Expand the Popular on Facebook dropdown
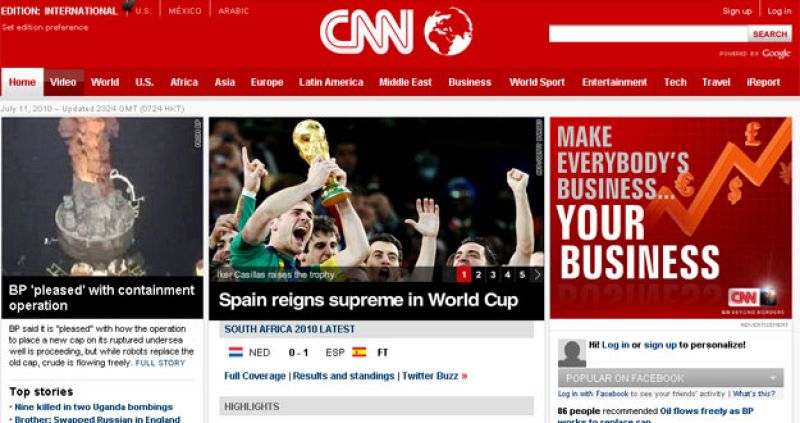 (774, 378)
